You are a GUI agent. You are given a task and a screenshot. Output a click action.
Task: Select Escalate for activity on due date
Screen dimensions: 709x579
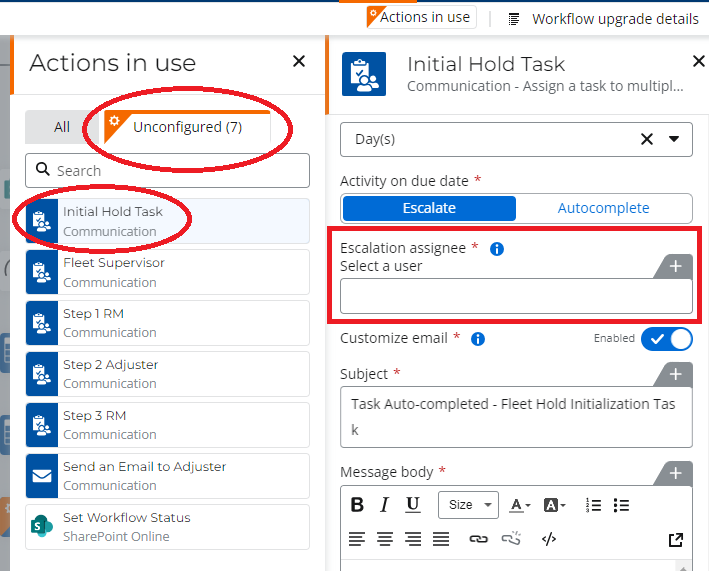tap(429, 208)
